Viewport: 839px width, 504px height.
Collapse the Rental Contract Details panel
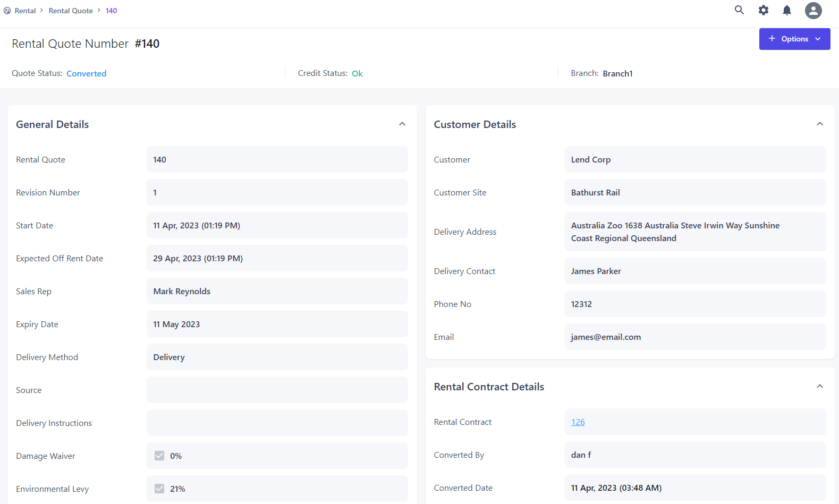(820, 387)
